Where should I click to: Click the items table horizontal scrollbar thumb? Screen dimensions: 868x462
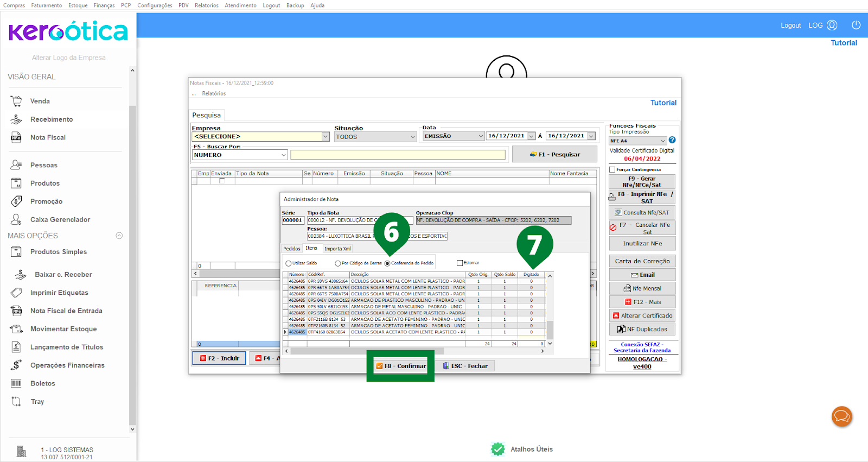point(367,351)
